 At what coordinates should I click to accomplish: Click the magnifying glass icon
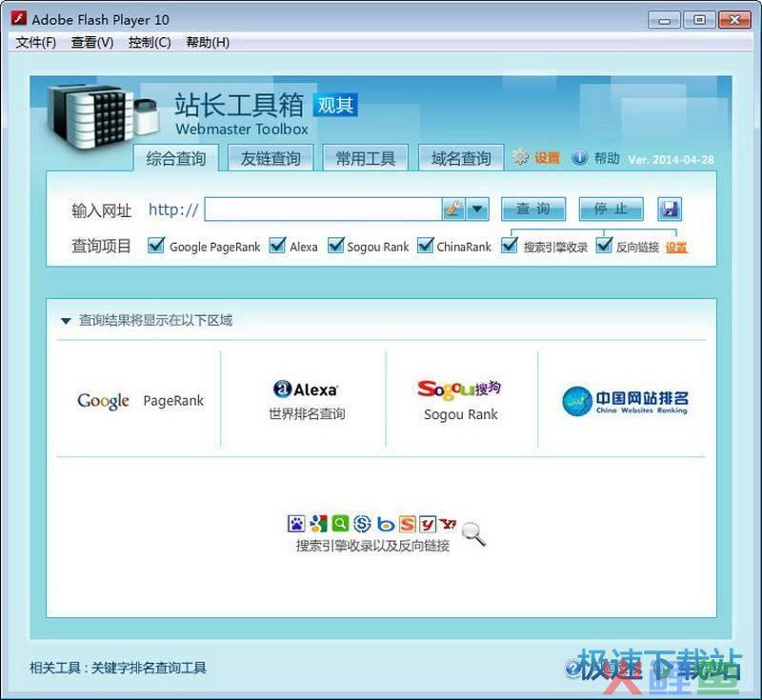(x=473, y=534)
